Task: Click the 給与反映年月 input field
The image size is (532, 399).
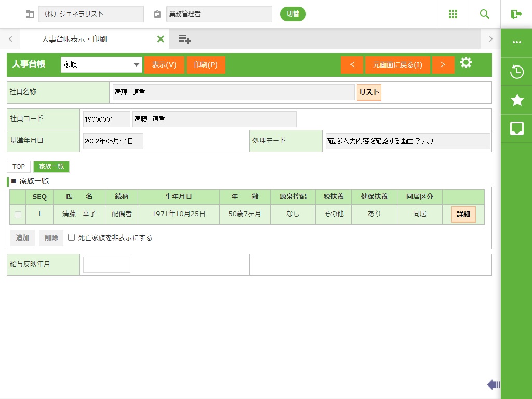Action: click(x=107, y=264)
